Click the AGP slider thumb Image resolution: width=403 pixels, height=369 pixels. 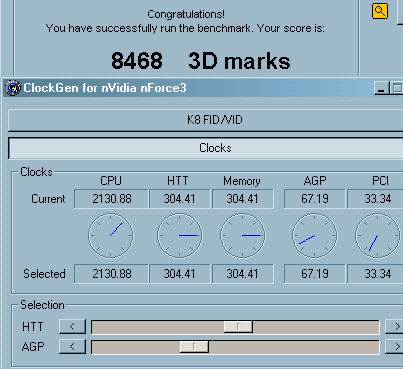pyautogui.click(x=194, y=347)
